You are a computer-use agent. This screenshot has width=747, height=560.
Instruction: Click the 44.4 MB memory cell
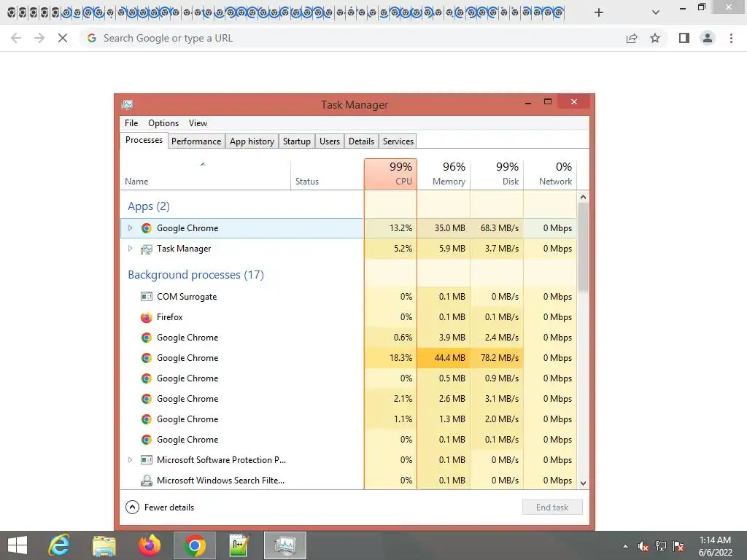tap(444, 358)
